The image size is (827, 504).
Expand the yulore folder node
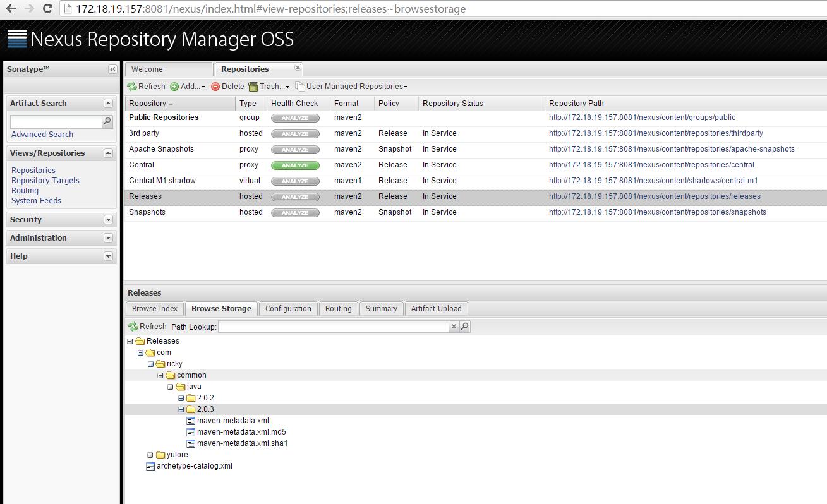(x=150, y=455)
